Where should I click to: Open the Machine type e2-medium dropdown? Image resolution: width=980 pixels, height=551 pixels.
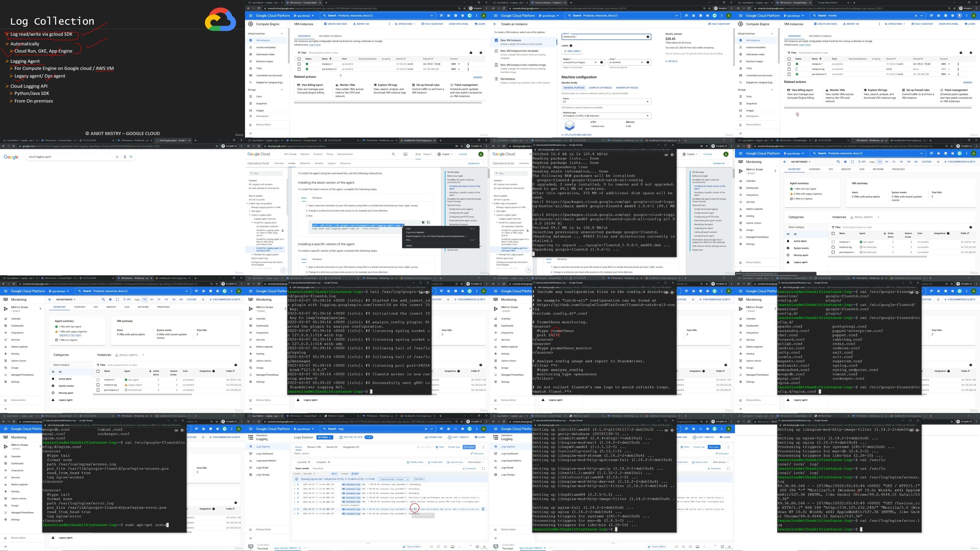[606, 116]
